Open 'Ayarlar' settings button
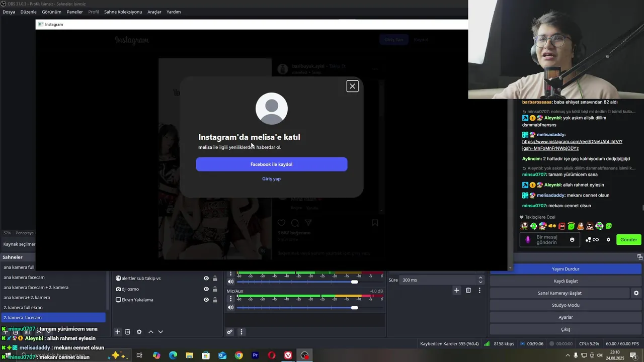This screenshot has height=362, width=644. pyautogui.click(x=566, y=317)
